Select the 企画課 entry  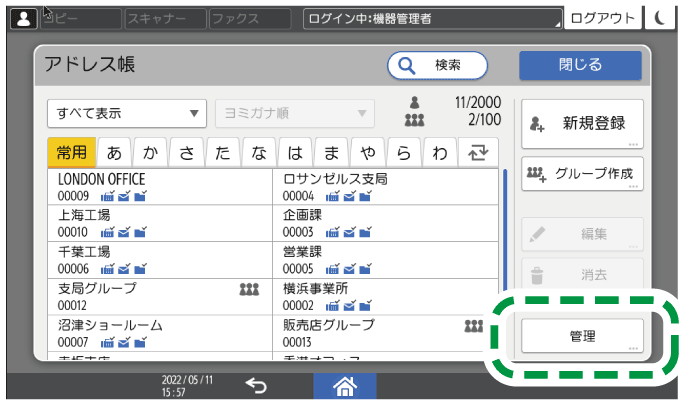(x=385, y=223)
